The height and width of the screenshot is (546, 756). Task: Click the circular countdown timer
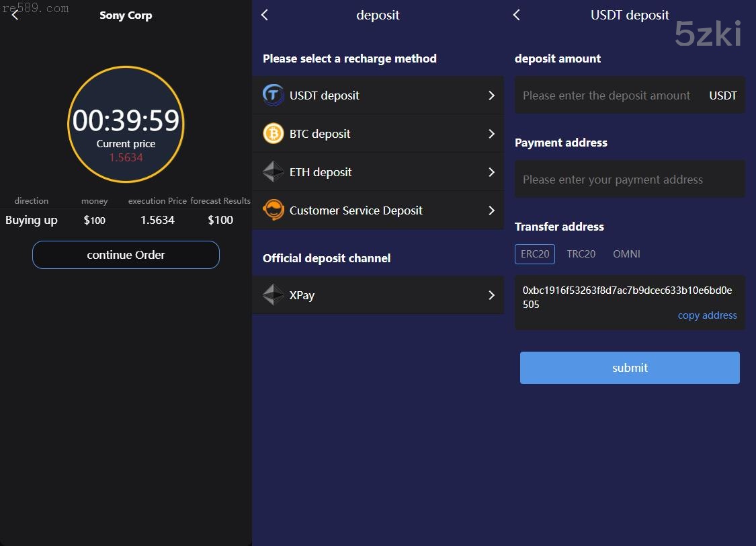coord(126,124)
